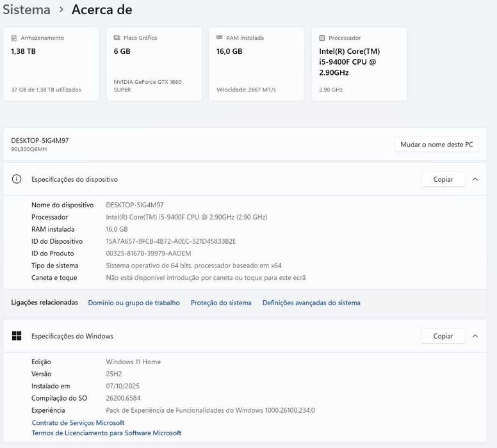Copy the device specifications
The height and width of the screenshot is (448, 497).
pyautogui.click(x=443, y=179)
